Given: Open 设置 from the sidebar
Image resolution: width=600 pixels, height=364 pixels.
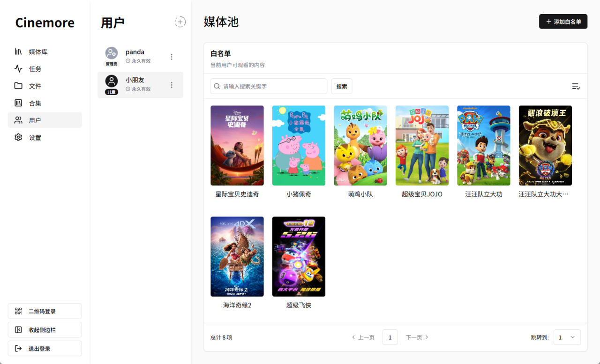Looking at the screenshot, I should (x=45, y=137).
